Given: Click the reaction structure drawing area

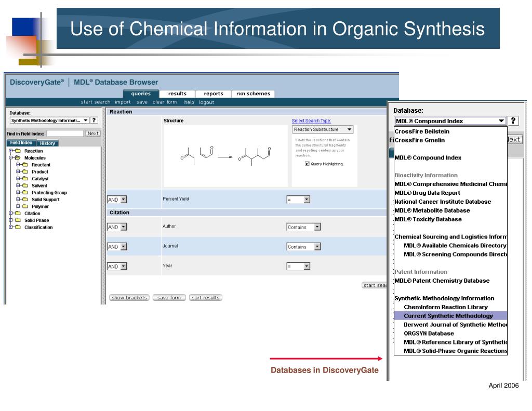Looking at the screenshot, I should 225,156.
